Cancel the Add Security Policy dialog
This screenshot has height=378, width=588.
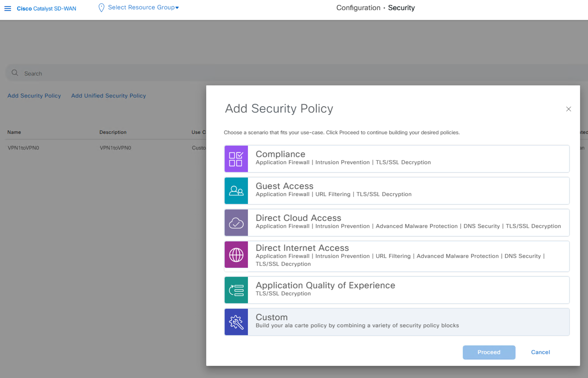pos(540,352)
